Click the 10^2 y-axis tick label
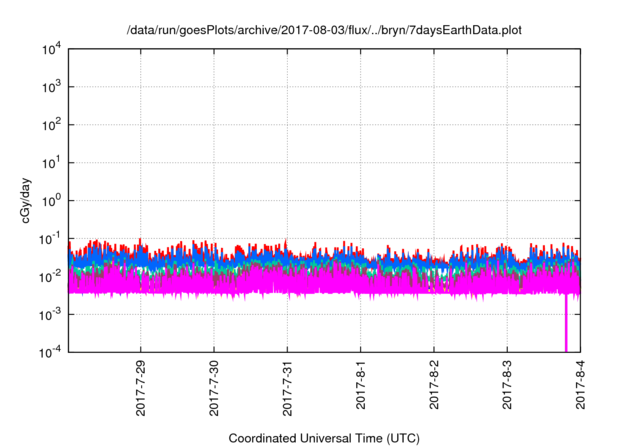640x448 pixels. pos(51,125)
